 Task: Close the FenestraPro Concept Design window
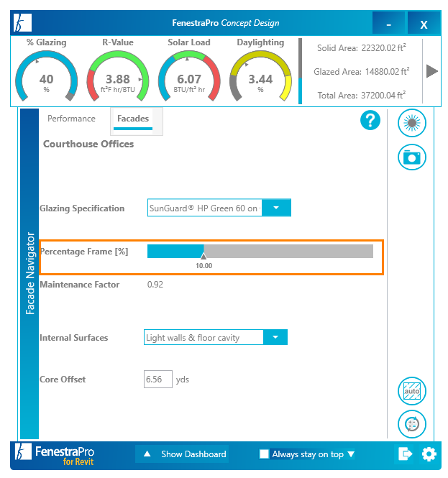tap(424, 23)
